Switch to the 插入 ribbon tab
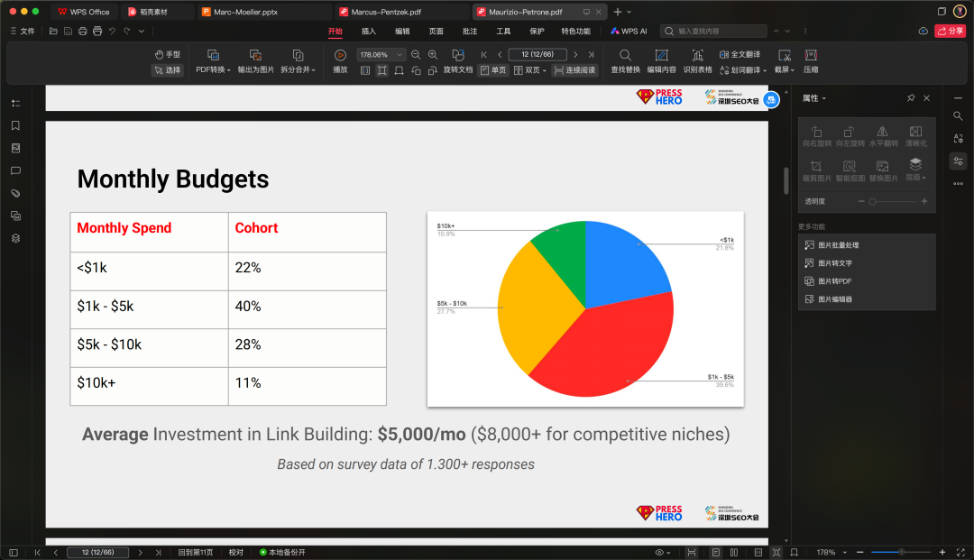The width and height of the screenshot is (974, 560). [x=368, y=31]
